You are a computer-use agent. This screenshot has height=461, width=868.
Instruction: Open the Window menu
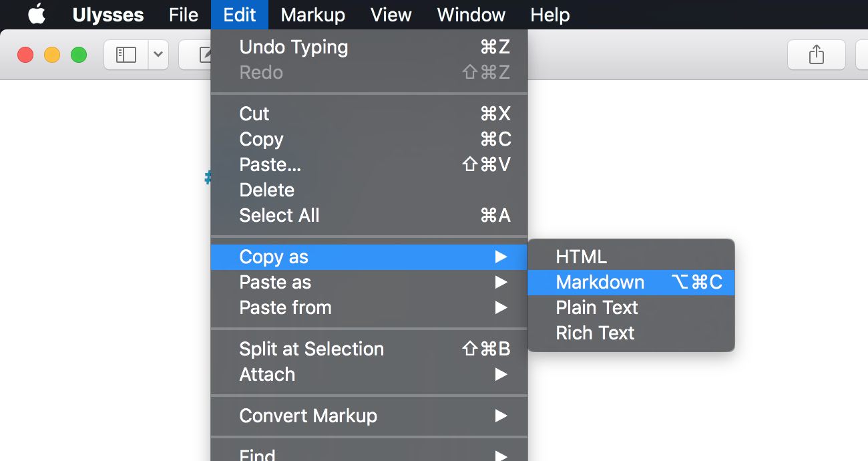click(471, 15)
